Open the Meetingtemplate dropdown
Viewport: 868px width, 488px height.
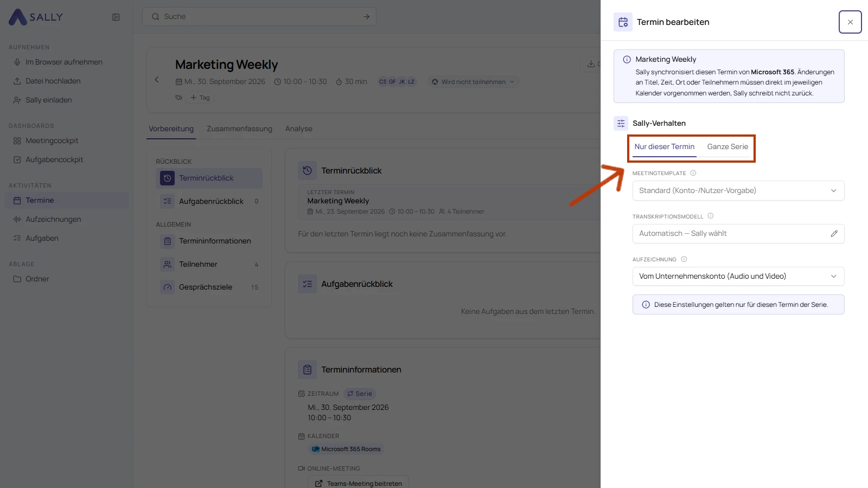tap(738, 191)
